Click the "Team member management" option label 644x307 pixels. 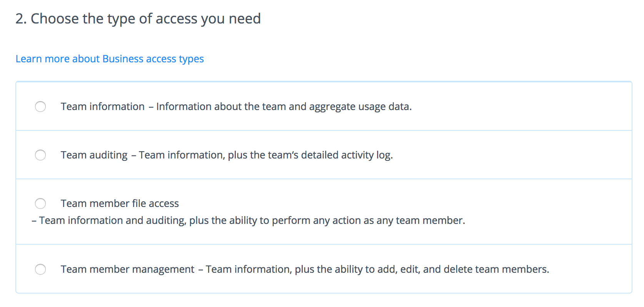(127, 269)
